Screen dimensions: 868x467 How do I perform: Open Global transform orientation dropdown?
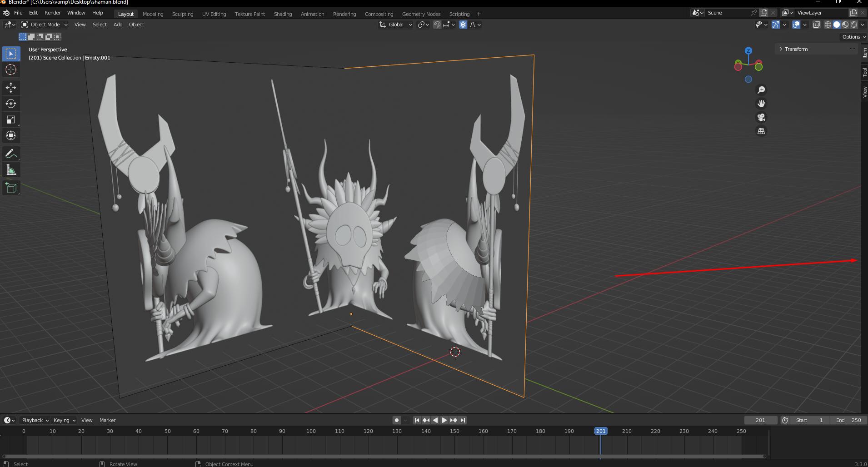click(395, 25)
